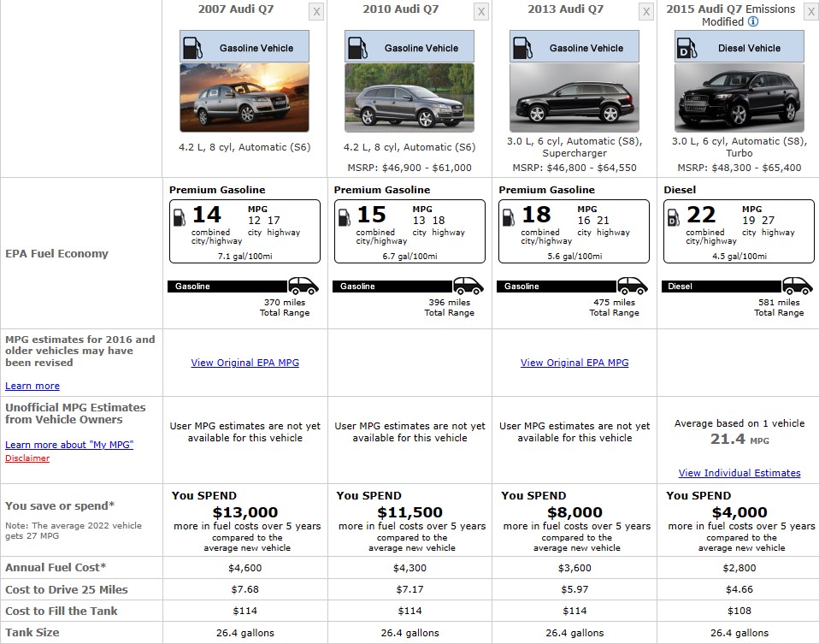Click pump icon beside 18 combined MPG

pyautogui.click(x=509, y=217)
